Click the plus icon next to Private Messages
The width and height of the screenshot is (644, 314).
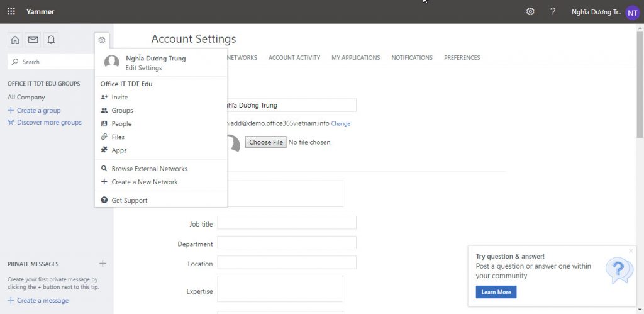[103, 264]
